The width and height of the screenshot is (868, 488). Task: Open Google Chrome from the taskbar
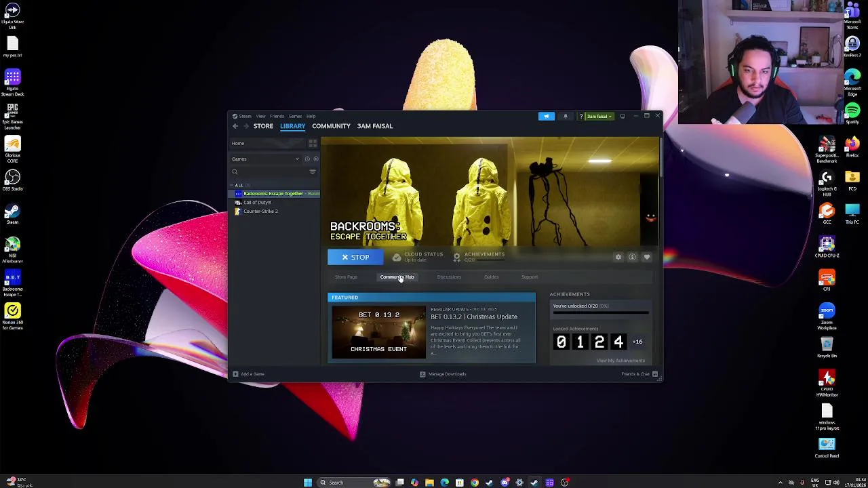point(474,483)
